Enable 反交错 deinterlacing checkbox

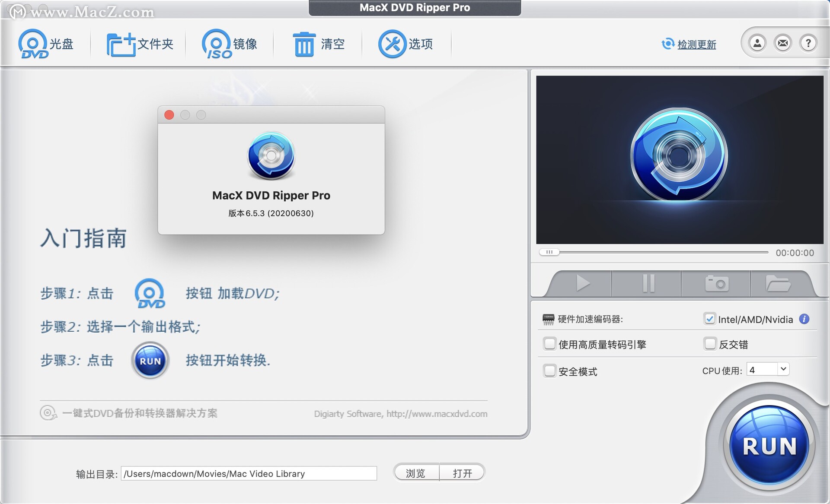710,344
